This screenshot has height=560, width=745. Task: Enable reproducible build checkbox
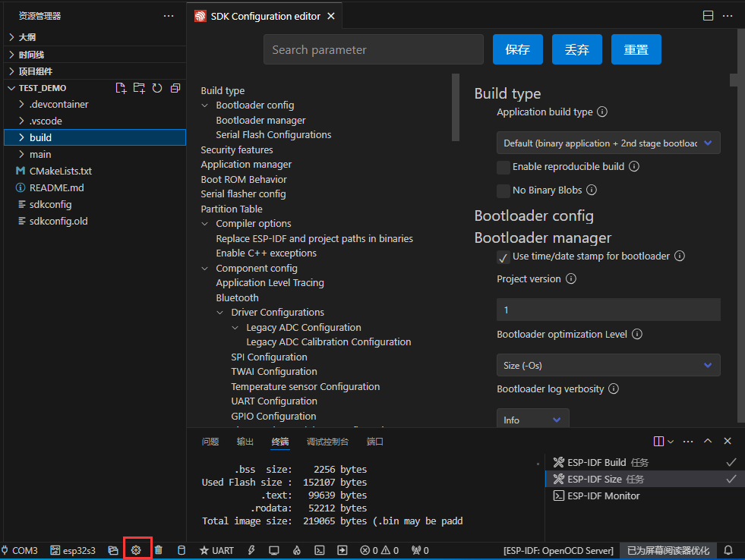[504, 167]
